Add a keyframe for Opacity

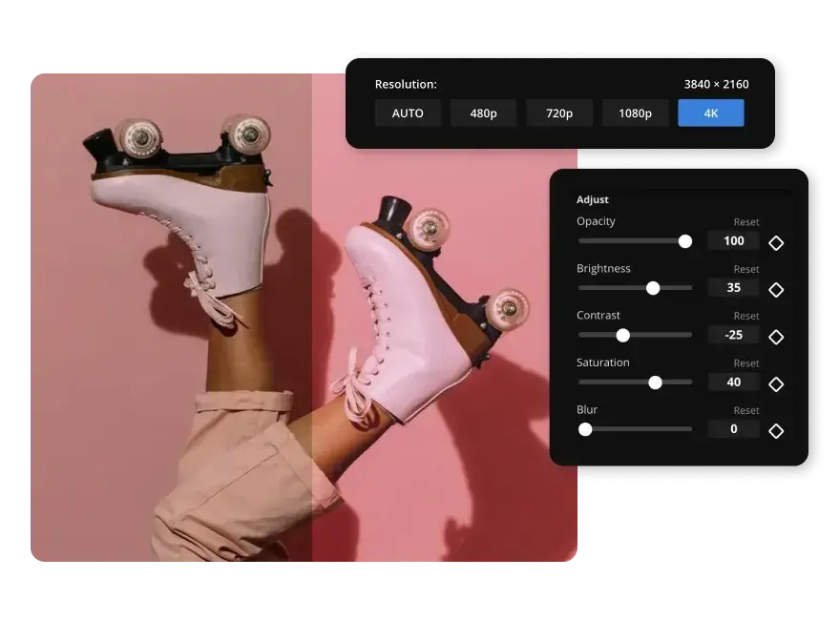point(775,242)
